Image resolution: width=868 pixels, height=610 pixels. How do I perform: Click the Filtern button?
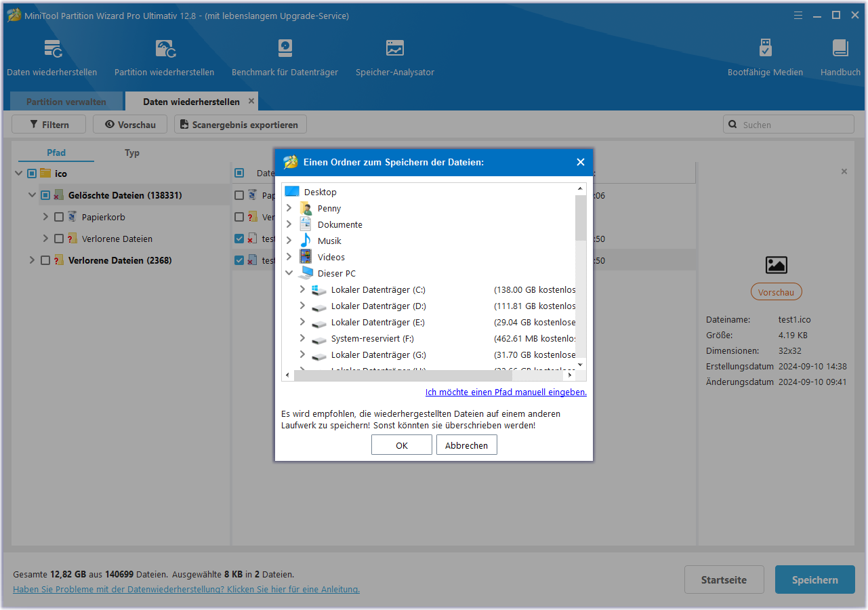[x=49, y=125]
